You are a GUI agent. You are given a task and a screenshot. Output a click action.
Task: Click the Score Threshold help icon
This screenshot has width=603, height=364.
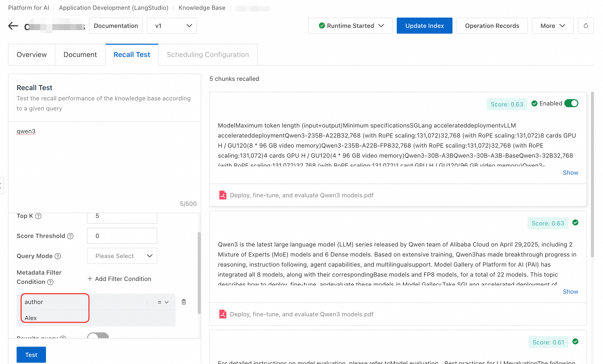coord(71,236)
